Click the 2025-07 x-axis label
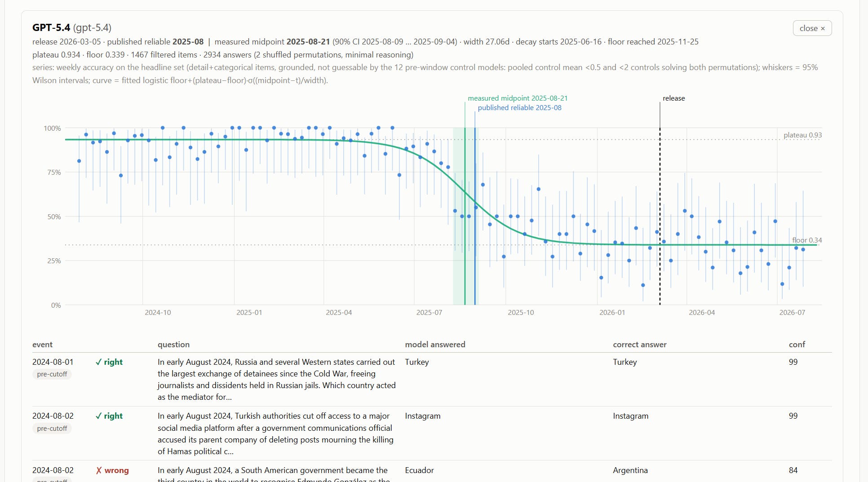Image resolution: width=868 pixels, height=482 pixels. pos(429,313)
